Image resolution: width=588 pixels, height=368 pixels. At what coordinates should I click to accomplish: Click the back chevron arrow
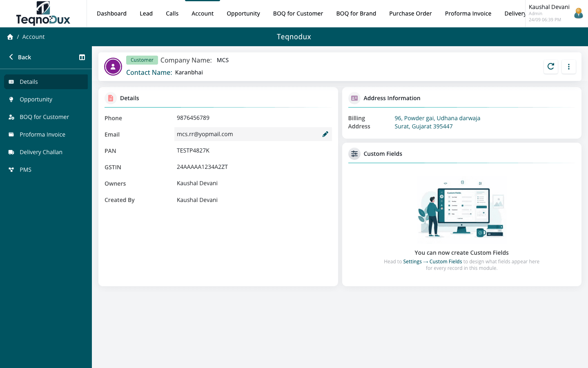click(11, 57)
